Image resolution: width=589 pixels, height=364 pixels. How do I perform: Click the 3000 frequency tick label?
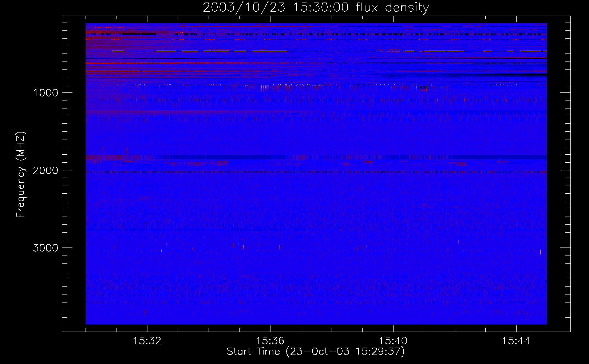pos(46,248)
